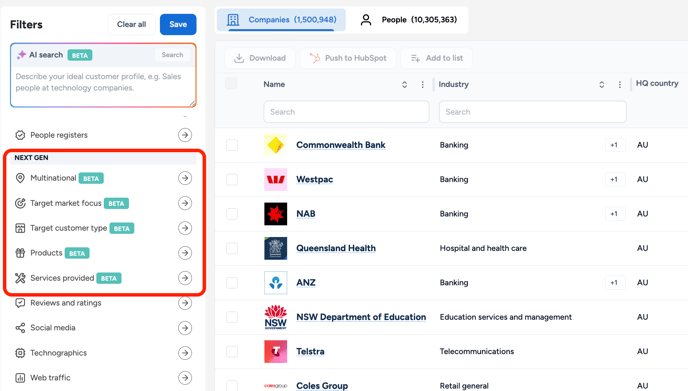
Task: Expand the Web traffic filter arrow
Action: 185,377
